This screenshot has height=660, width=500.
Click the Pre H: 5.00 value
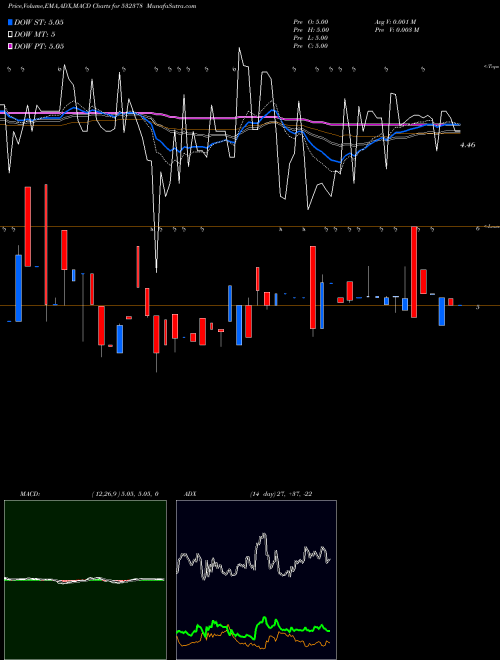click(311, 30)
